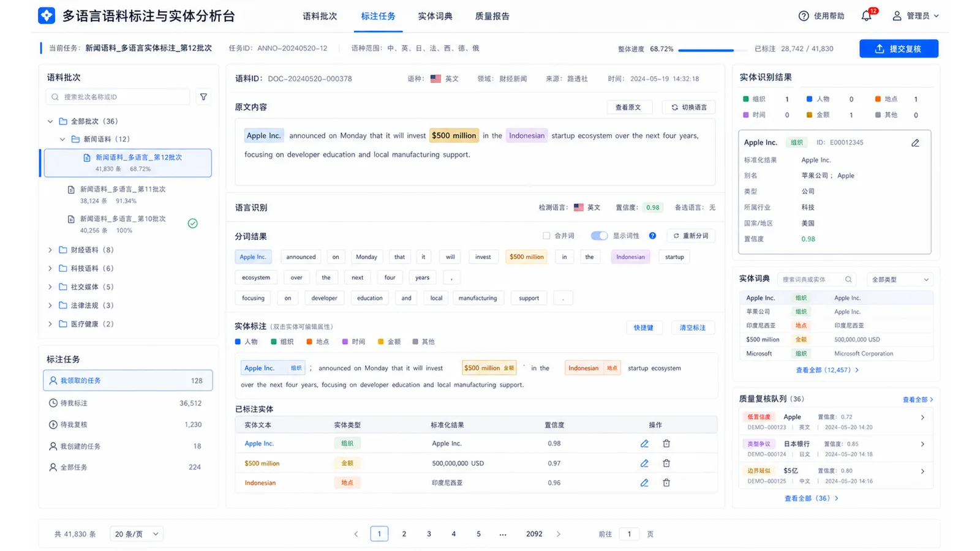The height and width of the screenshot is (551, 980).
Task: Expand the 财经语料 folder
Action: tap(50, 250)
